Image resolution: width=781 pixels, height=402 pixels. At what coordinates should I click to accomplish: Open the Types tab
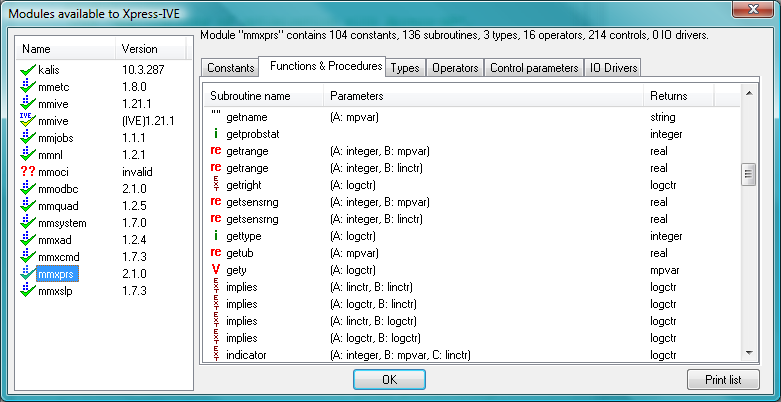point(405,68)
